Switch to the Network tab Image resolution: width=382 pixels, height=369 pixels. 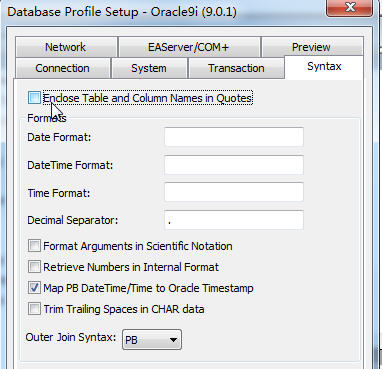pyautogui.click(x=66, y=47)
